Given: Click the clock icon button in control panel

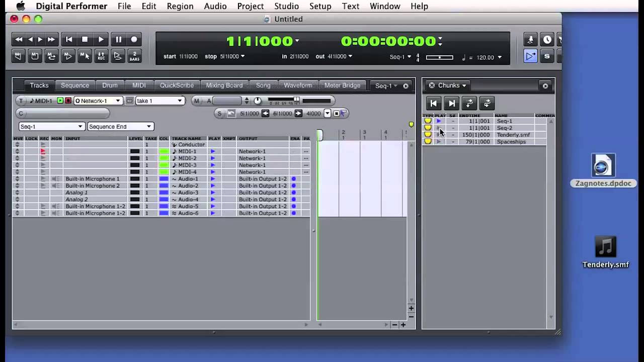Looking at the screenshot, I should click(547, 40).
